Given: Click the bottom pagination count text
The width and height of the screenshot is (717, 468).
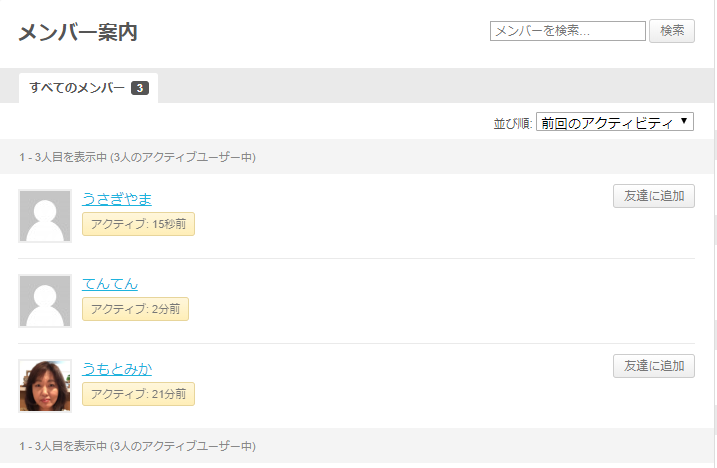Looking at the screenshot, I should (x=137, y=445).
